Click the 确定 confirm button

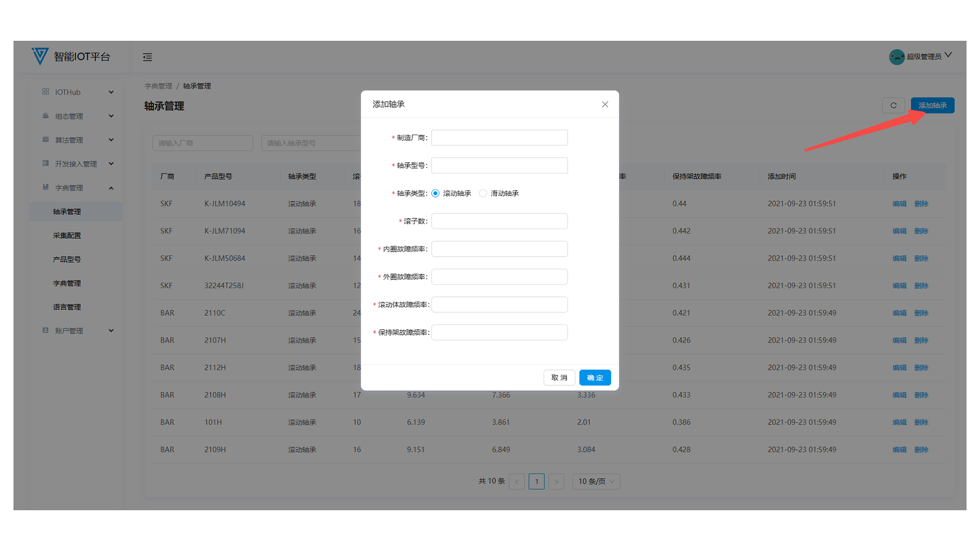595,378
